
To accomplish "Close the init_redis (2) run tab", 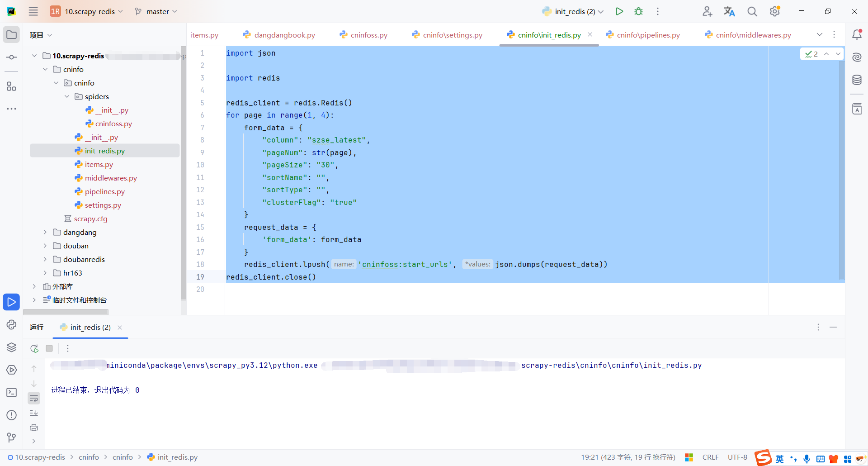I will tap(120, 328).
